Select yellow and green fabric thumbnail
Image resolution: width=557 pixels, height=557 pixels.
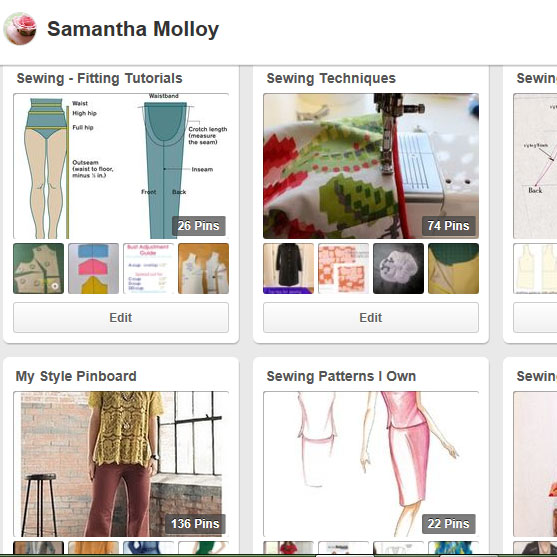(453, 269)
